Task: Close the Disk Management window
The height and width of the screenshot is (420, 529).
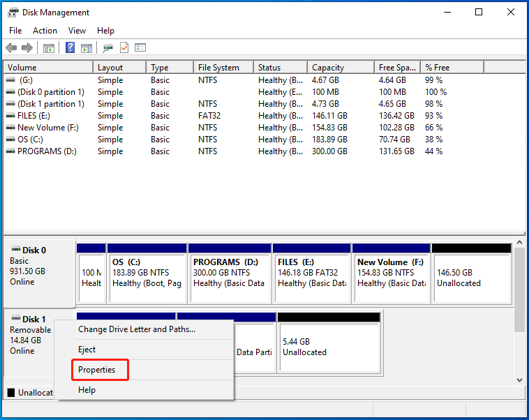Action: click(511, 13)
